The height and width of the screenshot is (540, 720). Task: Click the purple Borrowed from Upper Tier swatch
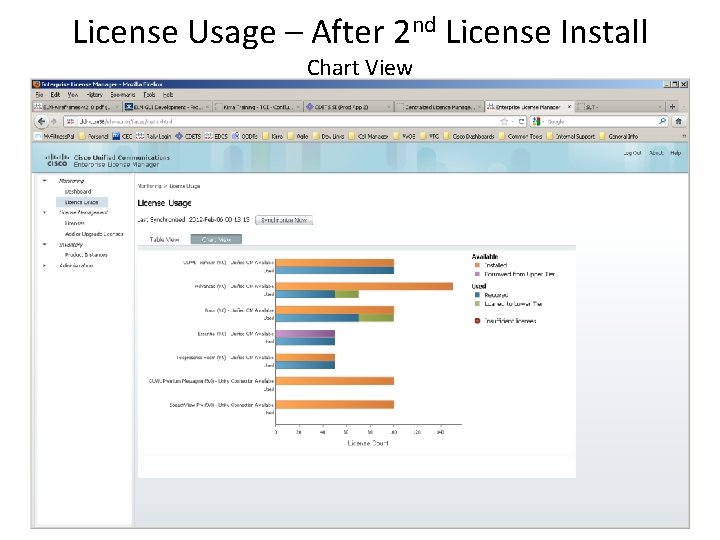click(477, 274)
